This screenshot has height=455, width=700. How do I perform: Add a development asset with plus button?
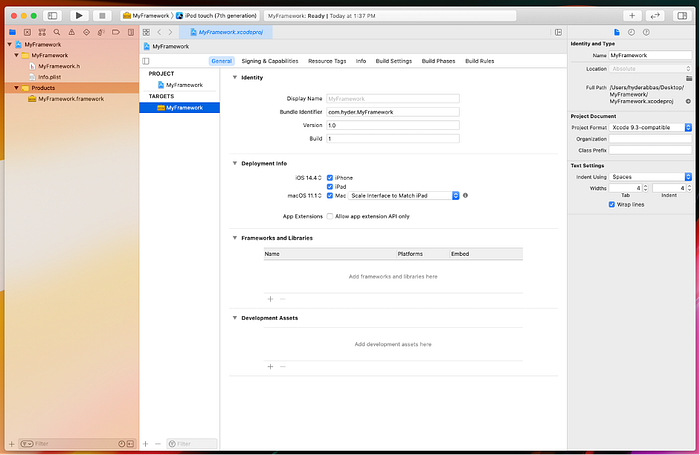(270, 367)
